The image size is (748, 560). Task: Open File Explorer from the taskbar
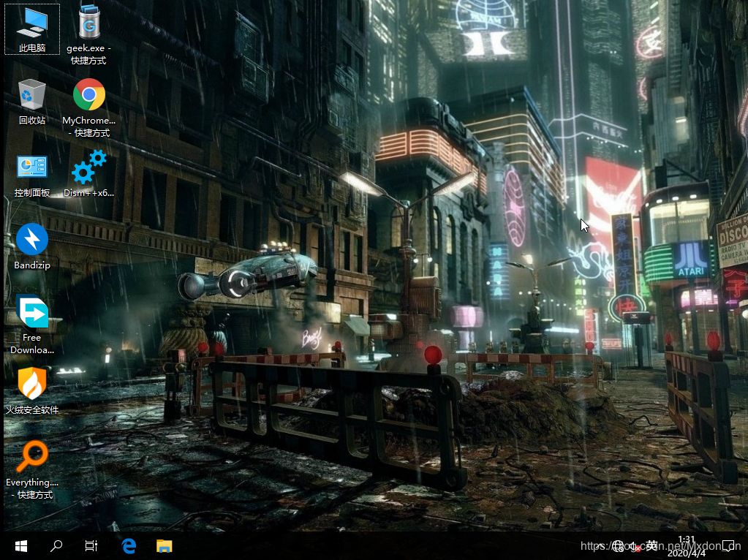click(x=165, y=545)
